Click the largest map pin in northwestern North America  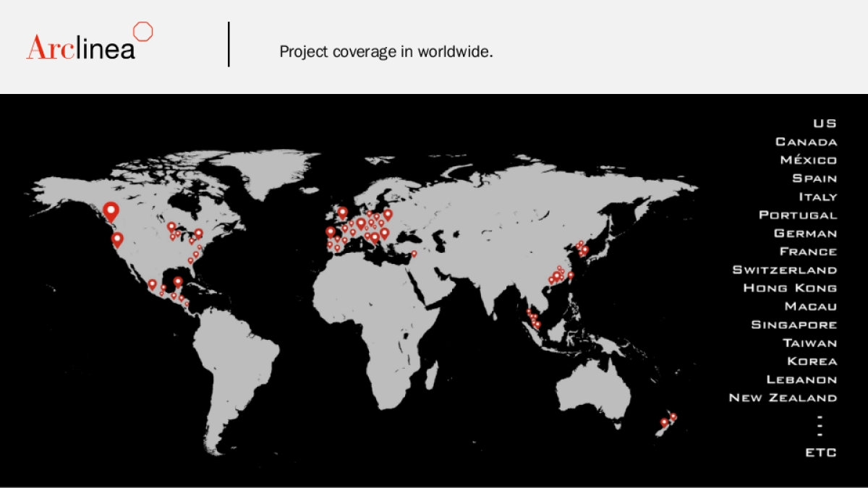coord(111,210)
